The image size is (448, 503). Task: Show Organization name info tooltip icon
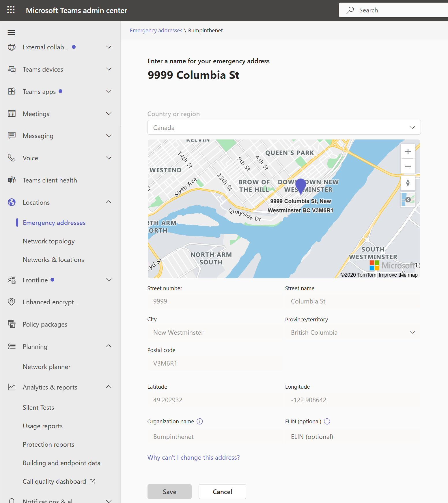(x=200, y=422)
